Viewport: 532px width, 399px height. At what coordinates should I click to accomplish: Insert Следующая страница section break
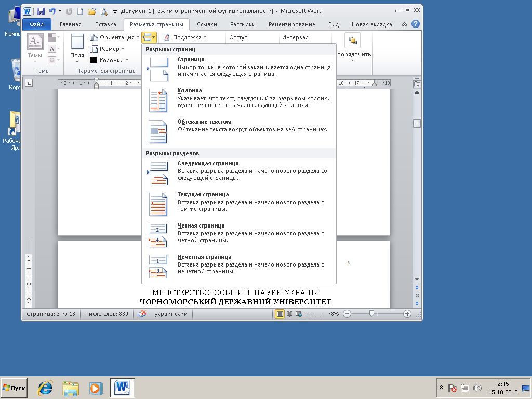[x=239, y=174]
